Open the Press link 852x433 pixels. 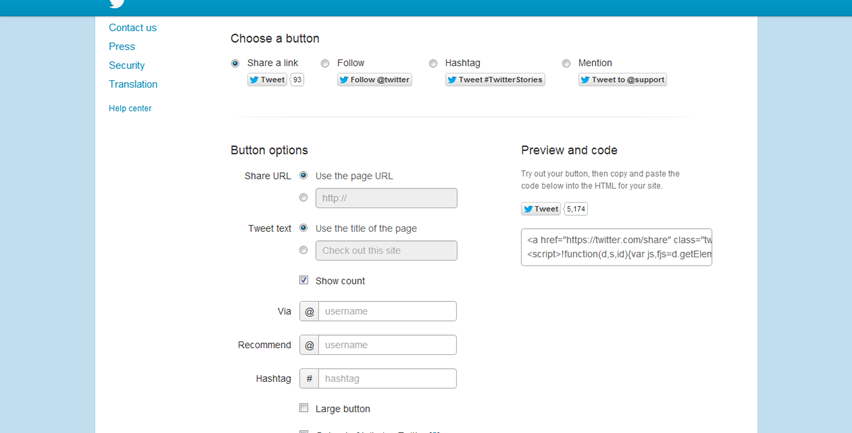[122, 47]
